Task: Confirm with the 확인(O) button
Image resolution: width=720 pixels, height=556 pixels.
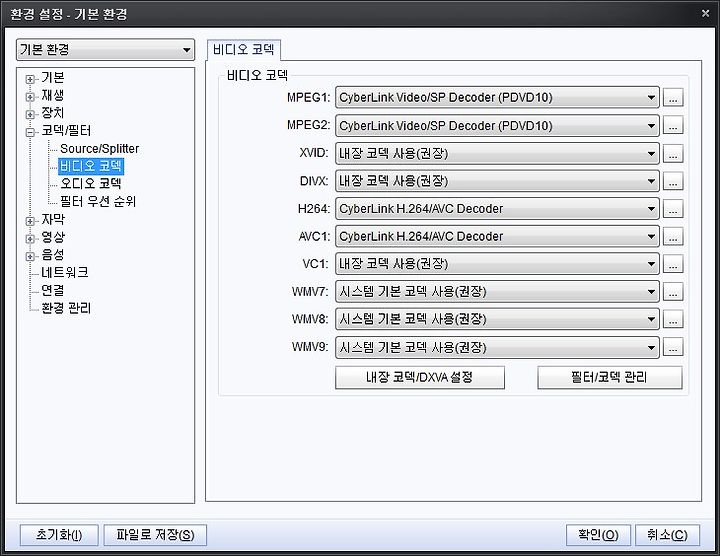Action: (598, 535)
